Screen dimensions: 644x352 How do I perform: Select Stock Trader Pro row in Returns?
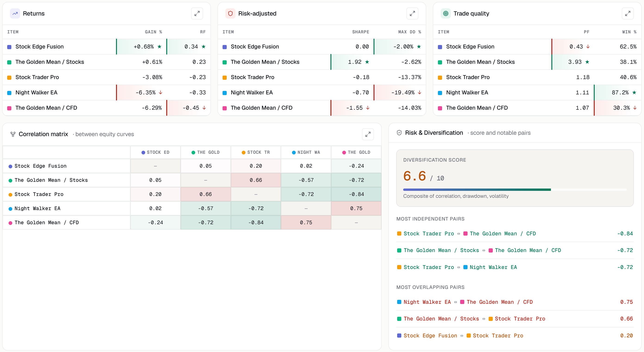coord(107,77)
